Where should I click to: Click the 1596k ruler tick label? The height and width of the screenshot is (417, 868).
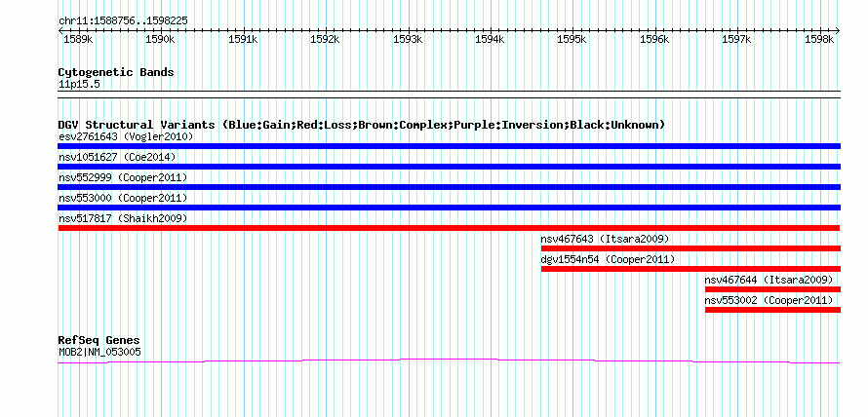(654, 39)
